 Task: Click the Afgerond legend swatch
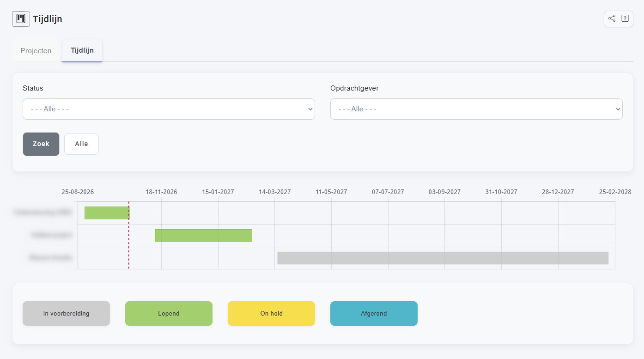point(374,314)
